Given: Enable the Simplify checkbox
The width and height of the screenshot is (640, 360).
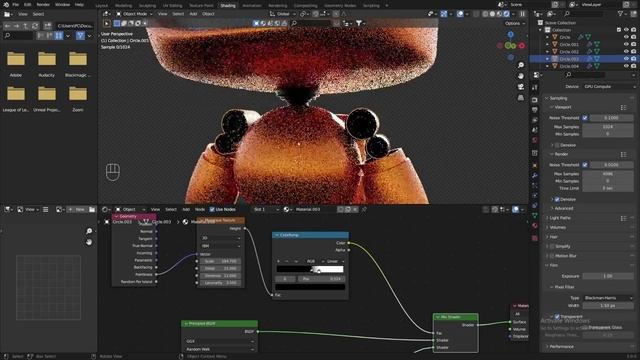Looking at the screenshot, I should coord(552,247).
